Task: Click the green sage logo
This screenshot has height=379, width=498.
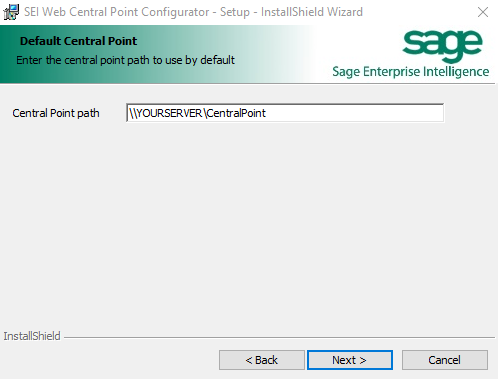Action: click(x=442, y=46)
